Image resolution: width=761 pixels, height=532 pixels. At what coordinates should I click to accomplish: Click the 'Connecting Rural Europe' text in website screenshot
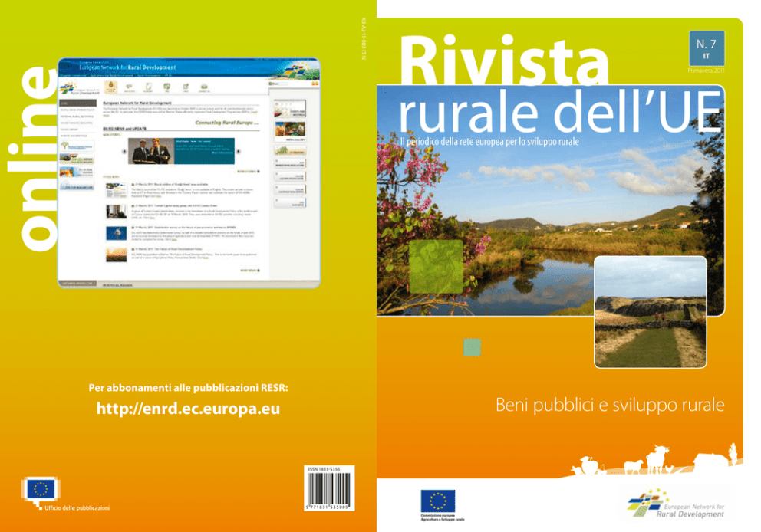(x=226, y=123)
